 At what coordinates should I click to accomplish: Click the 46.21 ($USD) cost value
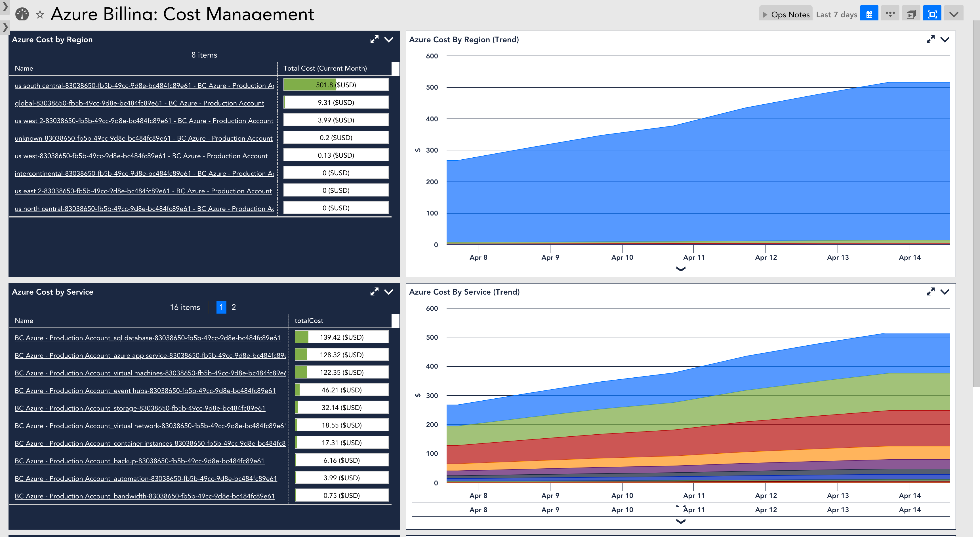[x=342, y=390]
